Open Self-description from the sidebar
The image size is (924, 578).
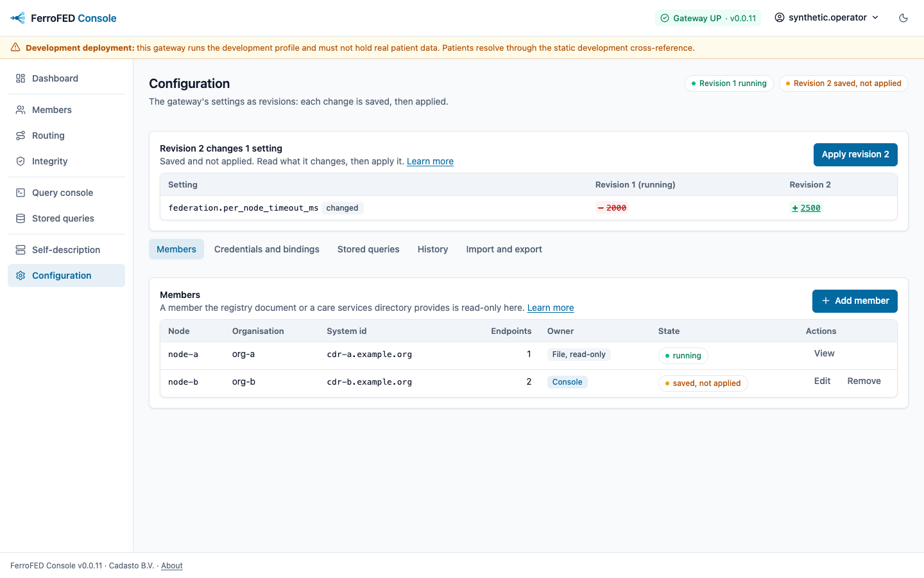pos(67,250)
